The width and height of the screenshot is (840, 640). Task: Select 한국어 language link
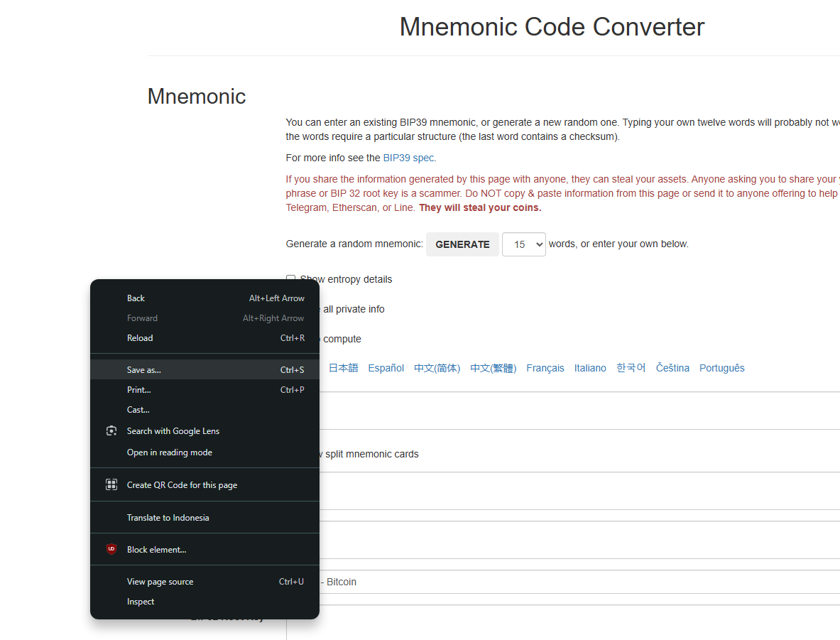631,368
